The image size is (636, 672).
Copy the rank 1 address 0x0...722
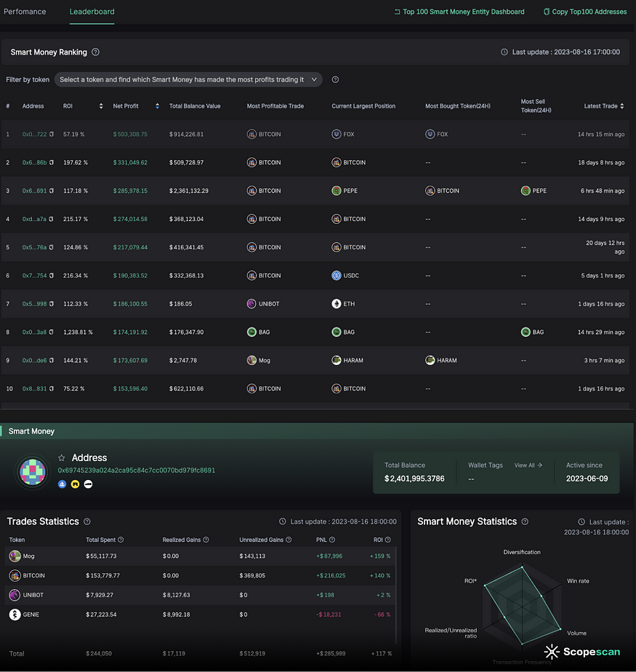point(51,135)
